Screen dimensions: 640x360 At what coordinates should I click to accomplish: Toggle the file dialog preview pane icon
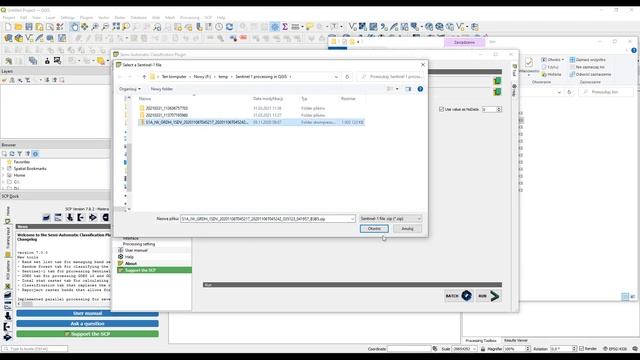point(408,89)
